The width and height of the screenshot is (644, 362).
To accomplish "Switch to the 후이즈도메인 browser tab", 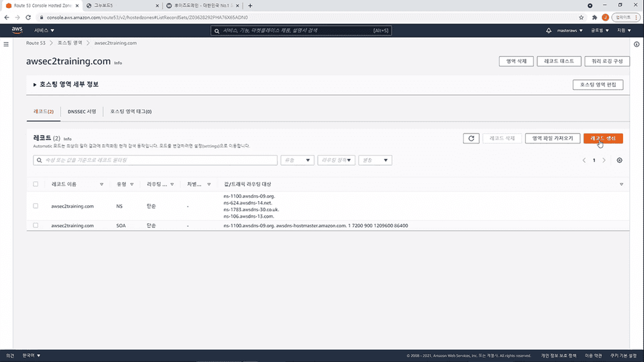I will (x=203, y=6).
